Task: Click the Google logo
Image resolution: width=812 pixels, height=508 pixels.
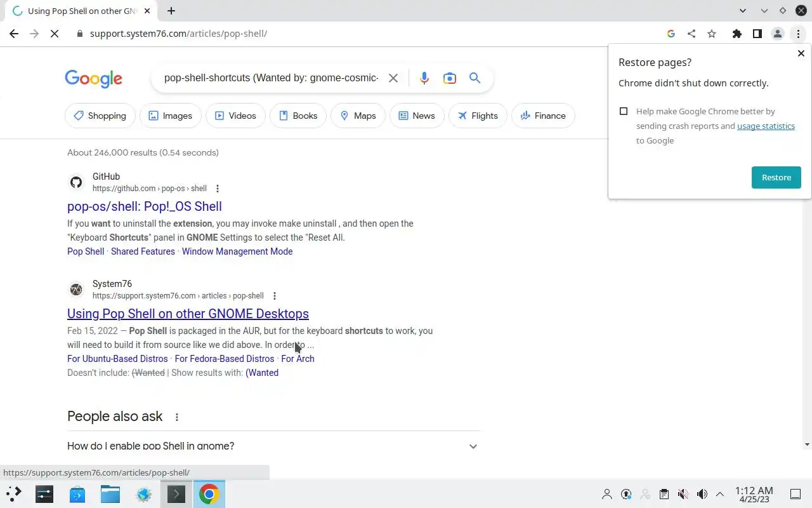Action: (93, 79)
